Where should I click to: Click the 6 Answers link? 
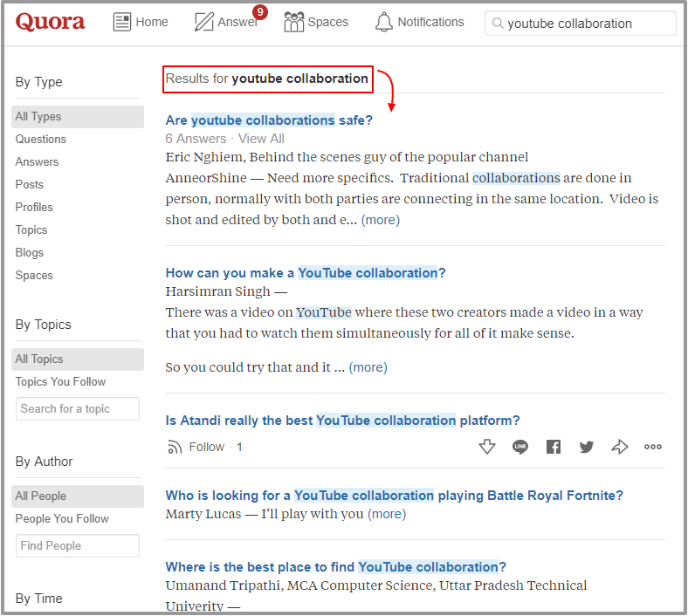pos(196,139)
